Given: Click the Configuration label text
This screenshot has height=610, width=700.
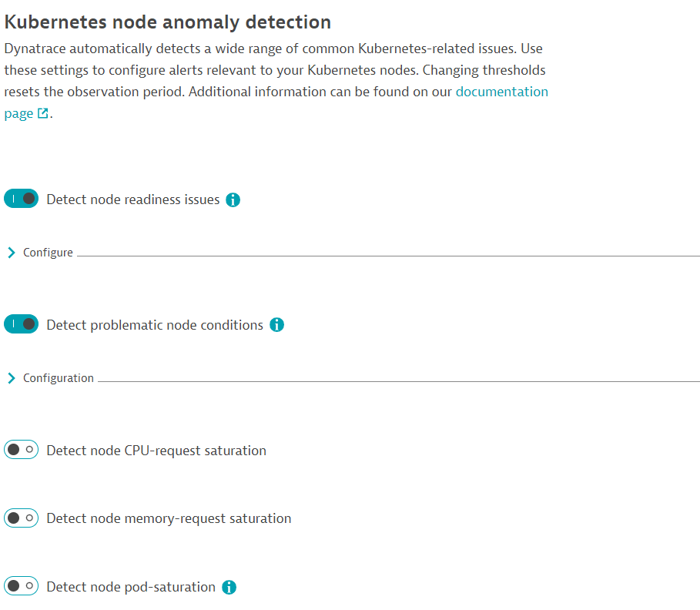Looking at the screenshot, I should pyautogui.click(x=59, y=378).
